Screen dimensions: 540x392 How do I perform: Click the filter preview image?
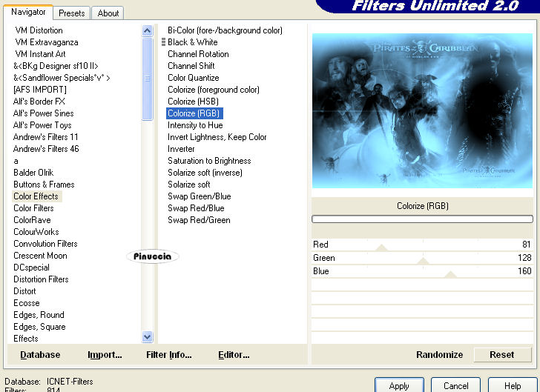tap(422, 111)
